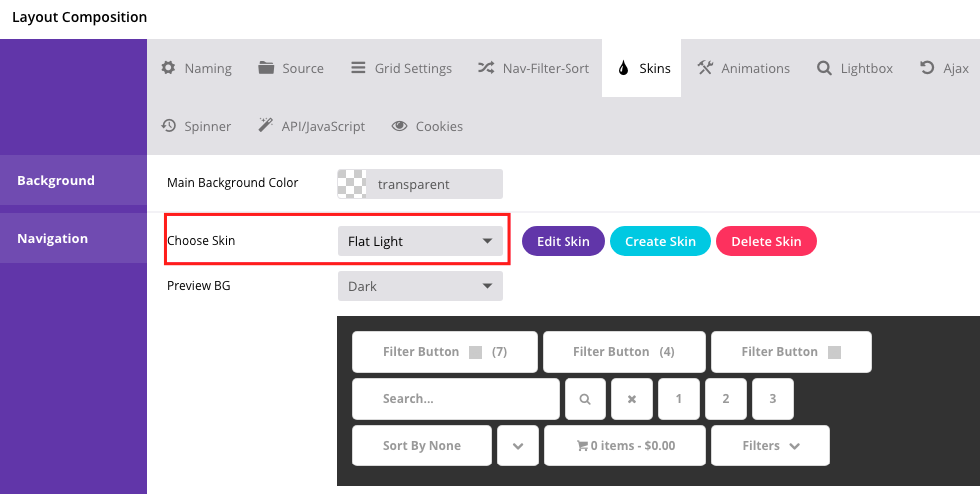The width and height of the screenshot is (980, 494).
Task: Click the magic wand API/JavaScript icon
Action: click(266, 126)
